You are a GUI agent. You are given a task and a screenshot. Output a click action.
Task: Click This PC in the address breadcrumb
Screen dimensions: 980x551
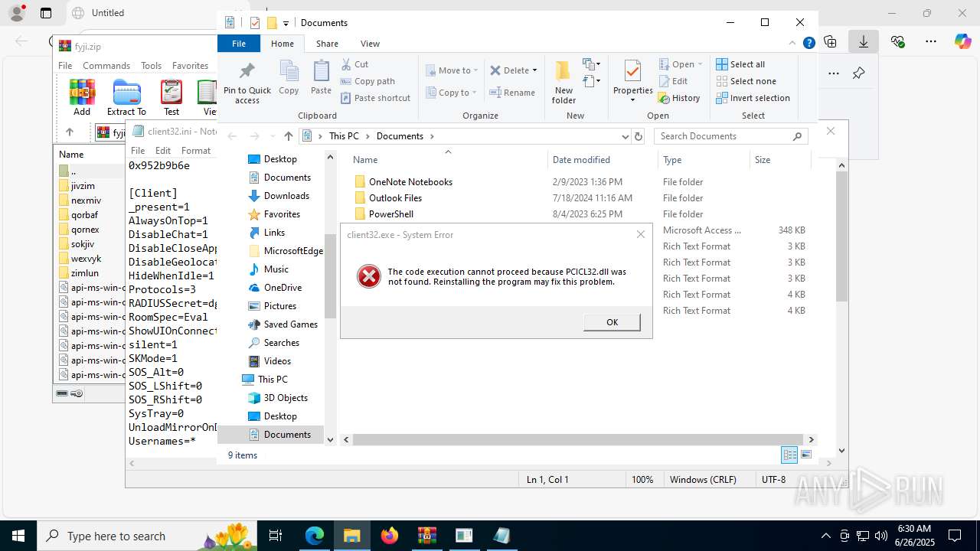coord(344,136)
